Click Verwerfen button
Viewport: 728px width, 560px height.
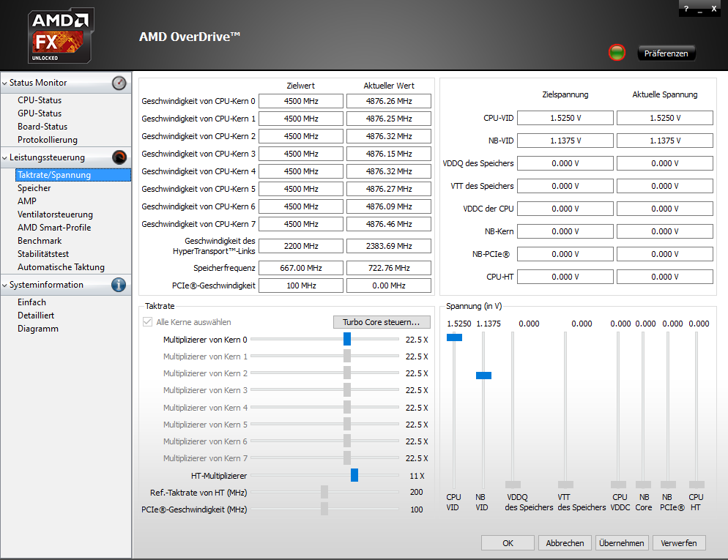coord(679,543)
